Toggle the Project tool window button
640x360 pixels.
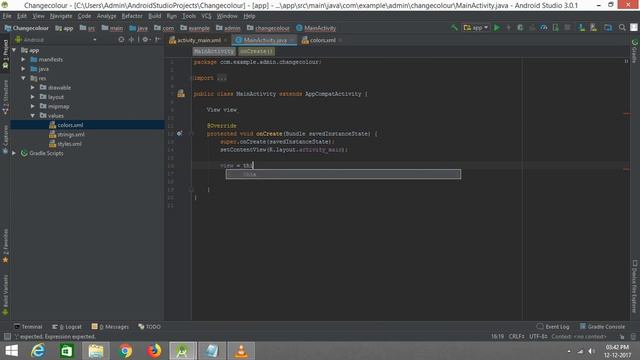pyautogui.click(x=5, y=54)
